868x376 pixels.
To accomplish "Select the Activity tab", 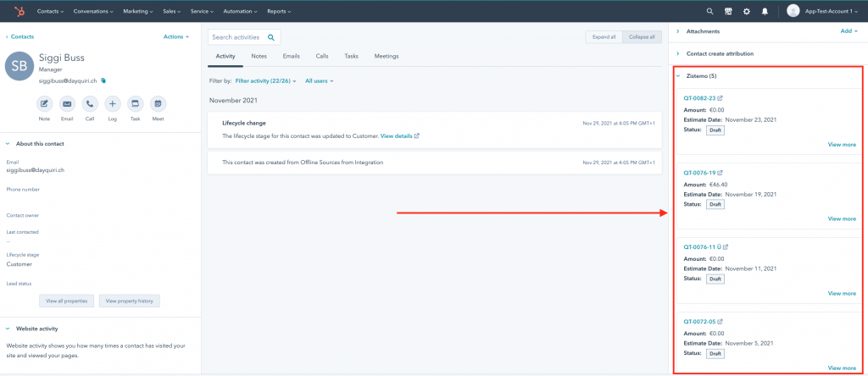I will click(x=225, y=57).
